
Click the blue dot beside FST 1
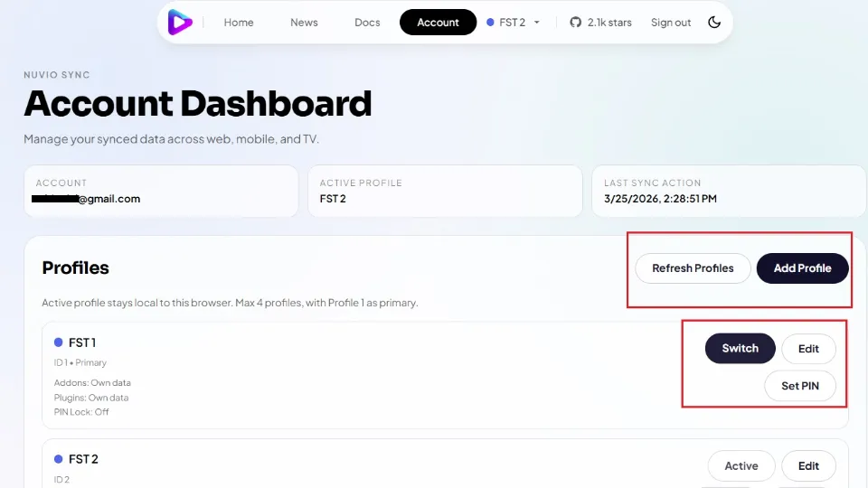click(59, 343)
